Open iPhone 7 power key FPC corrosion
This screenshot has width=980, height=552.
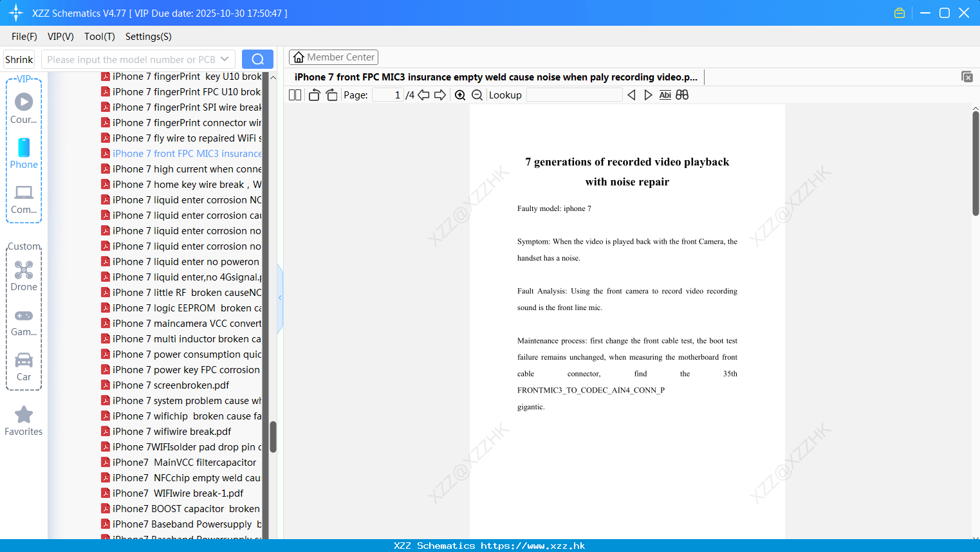(181, 370)
